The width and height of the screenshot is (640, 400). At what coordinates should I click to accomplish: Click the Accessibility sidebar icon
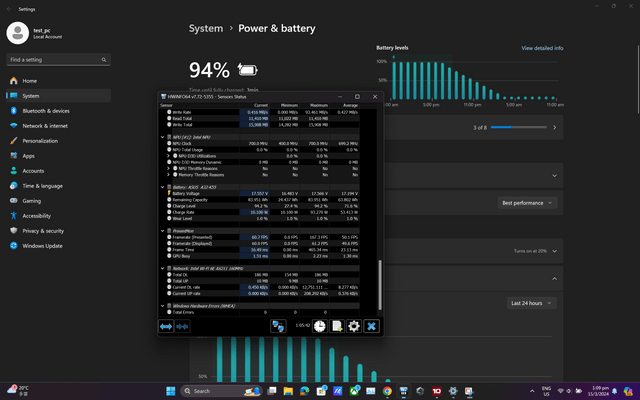(13, 216)
